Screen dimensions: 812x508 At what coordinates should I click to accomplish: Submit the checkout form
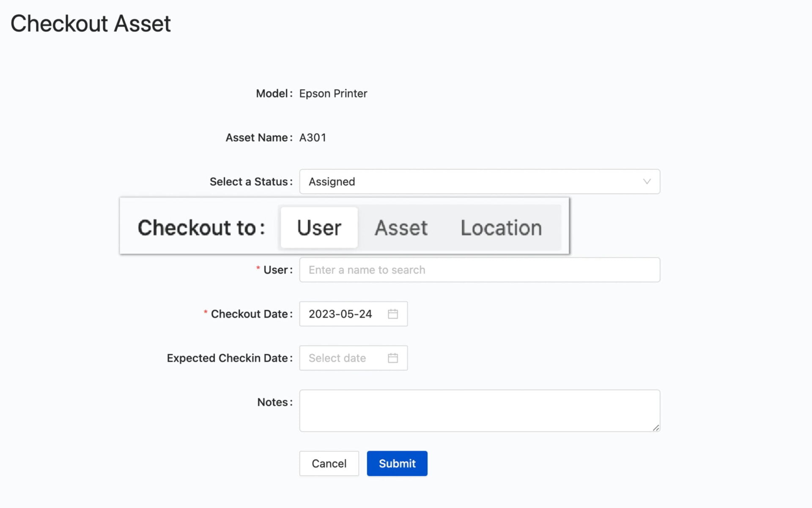397,464
